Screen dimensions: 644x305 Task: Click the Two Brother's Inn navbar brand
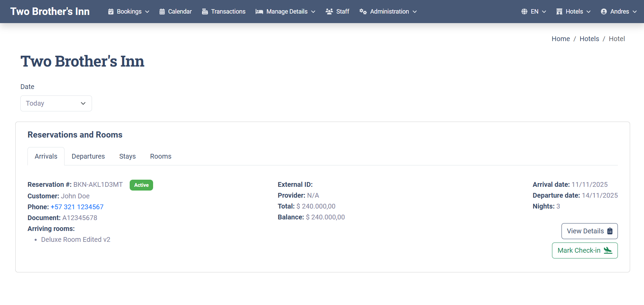tap(50, 12)
